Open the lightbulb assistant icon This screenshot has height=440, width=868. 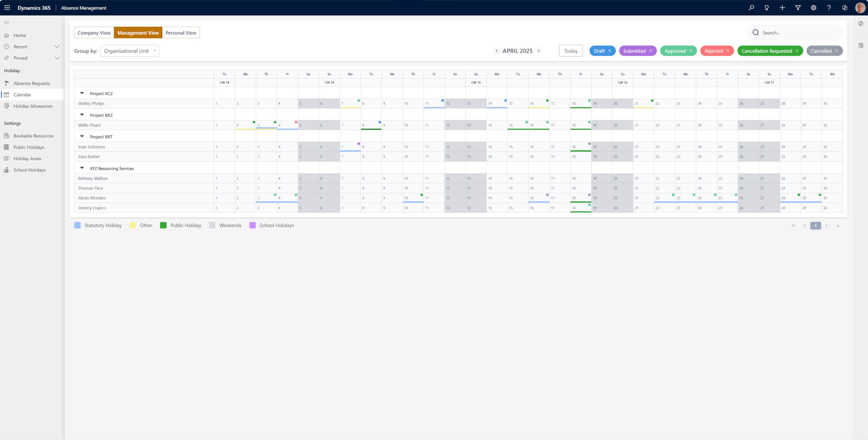pyautogui.click(x=767, y=8)
